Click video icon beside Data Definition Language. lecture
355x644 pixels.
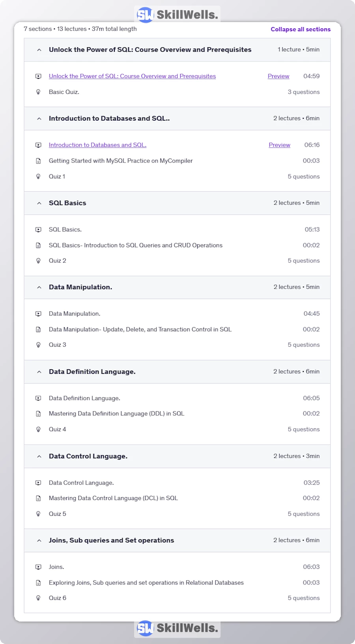tap(38, 398)
